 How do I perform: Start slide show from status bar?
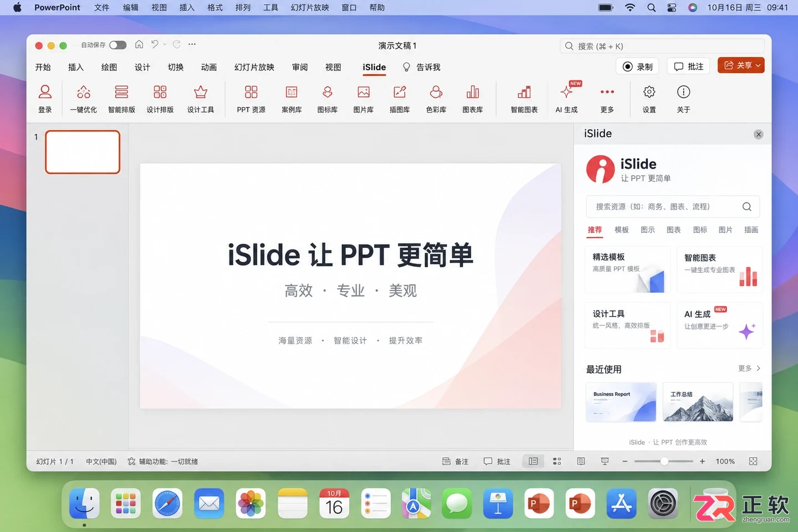tap(605, 461)
